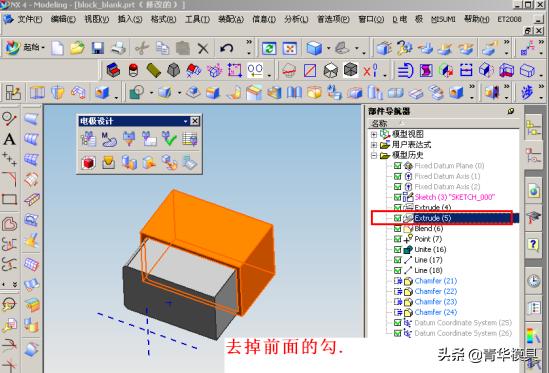Click the Open folder icon
This screenshot has width=549, height=373.
(x=77, y=48)
